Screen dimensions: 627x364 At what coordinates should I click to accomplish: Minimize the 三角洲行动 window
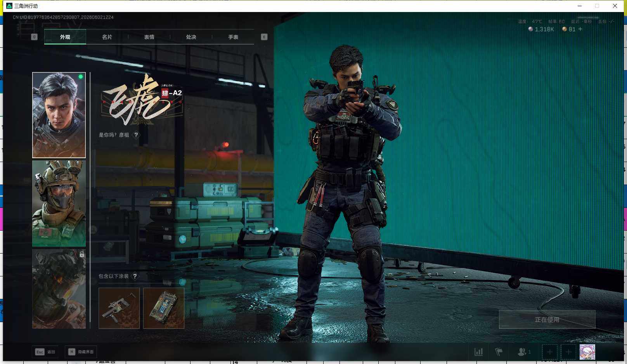(x=580, y=6)
